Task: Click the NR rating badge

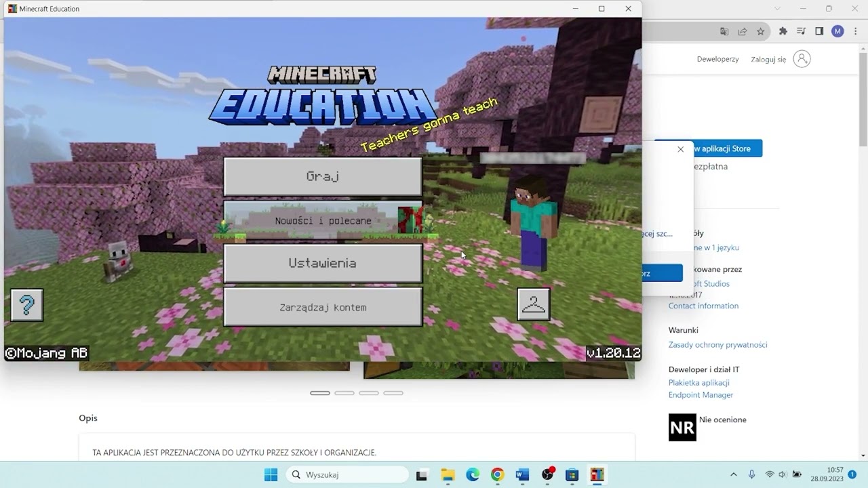Action: (x=682, y=427)
